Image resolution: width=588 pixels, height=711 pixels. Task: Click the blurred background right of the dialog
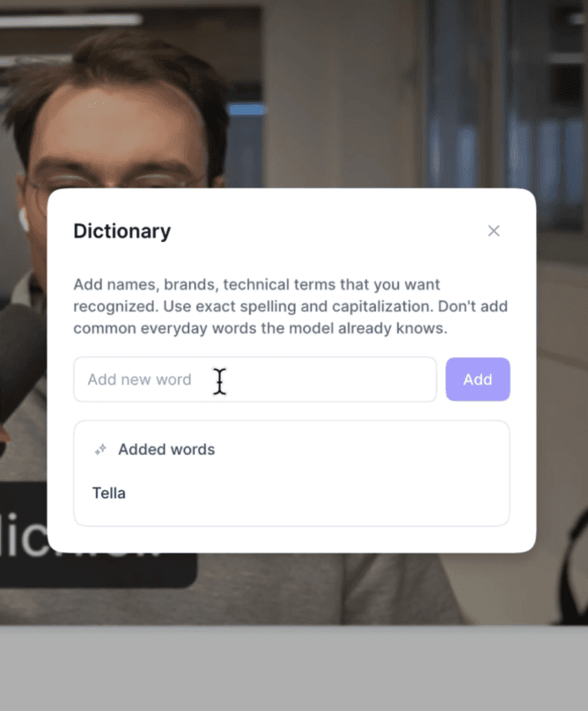click(x=562, y=363)
